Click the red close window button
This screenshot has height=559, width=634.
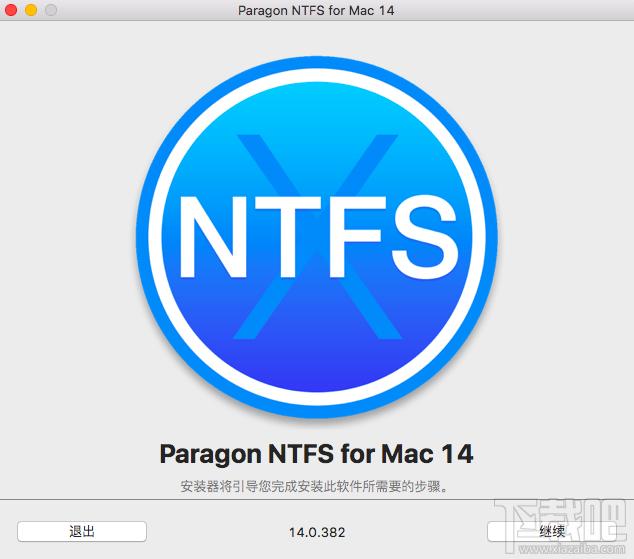11,10
